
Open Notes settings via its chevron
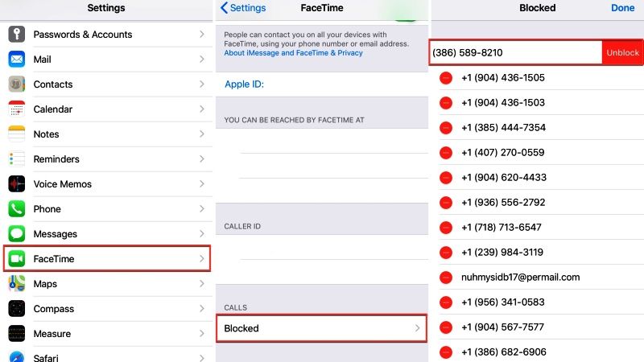click(x=202, y=134)
